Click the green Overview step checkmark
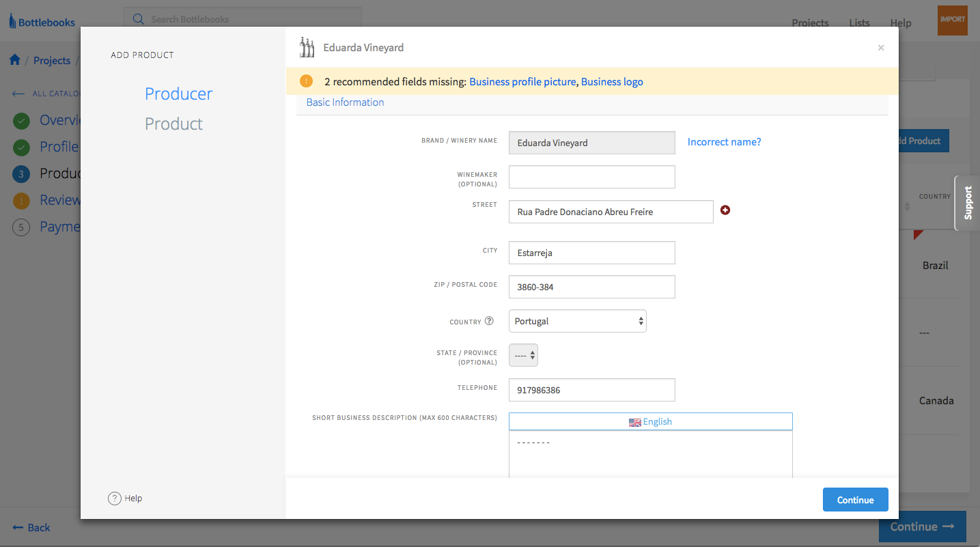Image resolution: width=980 pixels, height=547 pixels. 21,121
